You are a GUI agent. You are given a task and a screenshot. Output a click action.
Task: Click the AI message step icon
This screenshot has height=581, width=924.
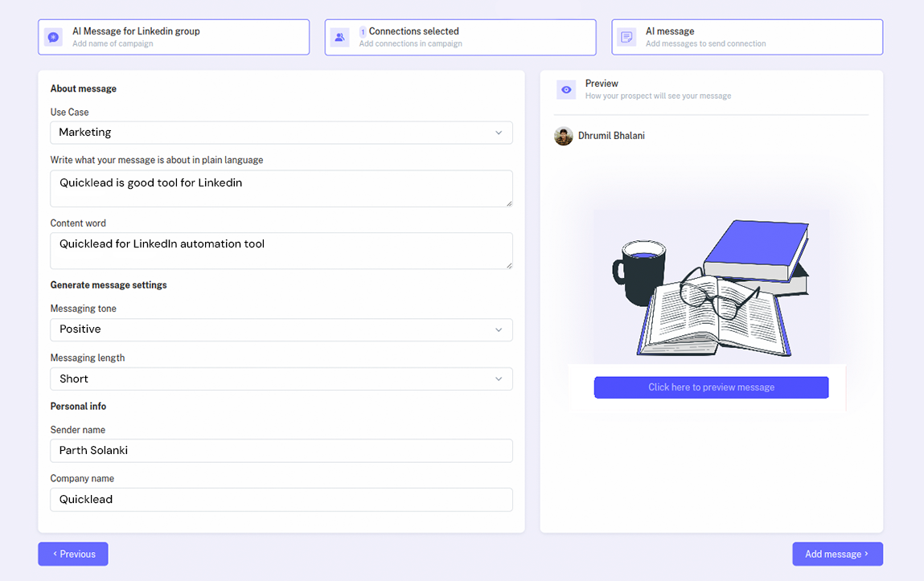tap(626, 37)
